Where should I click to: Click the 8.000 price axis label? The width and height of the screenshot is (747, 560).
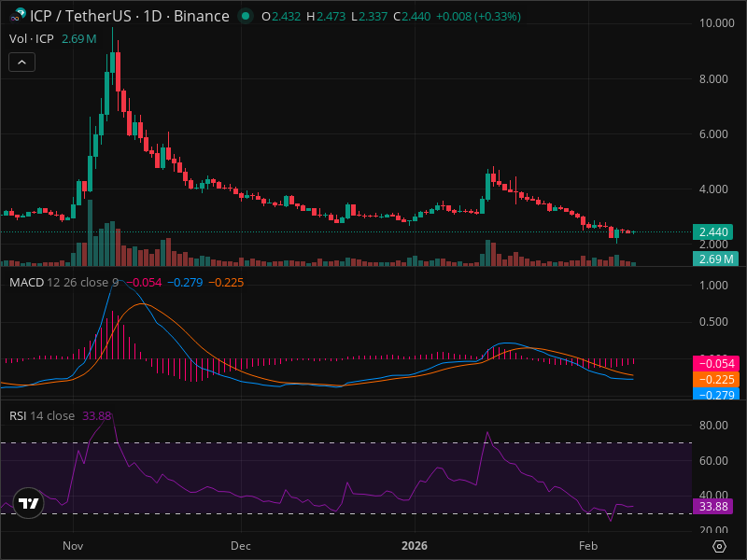[713, 79]
